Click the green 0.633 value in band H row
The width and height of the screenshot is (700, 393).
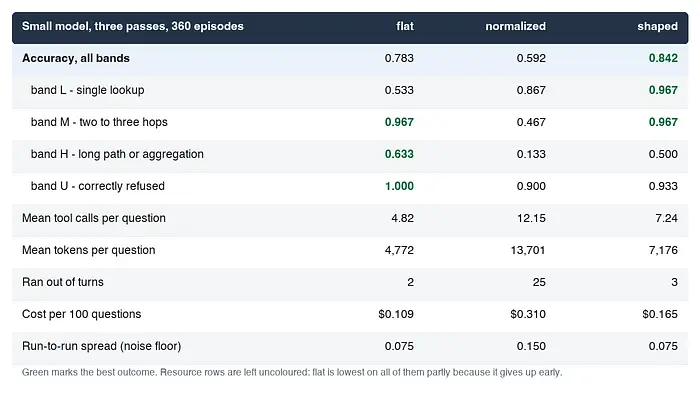coord(399,154)
